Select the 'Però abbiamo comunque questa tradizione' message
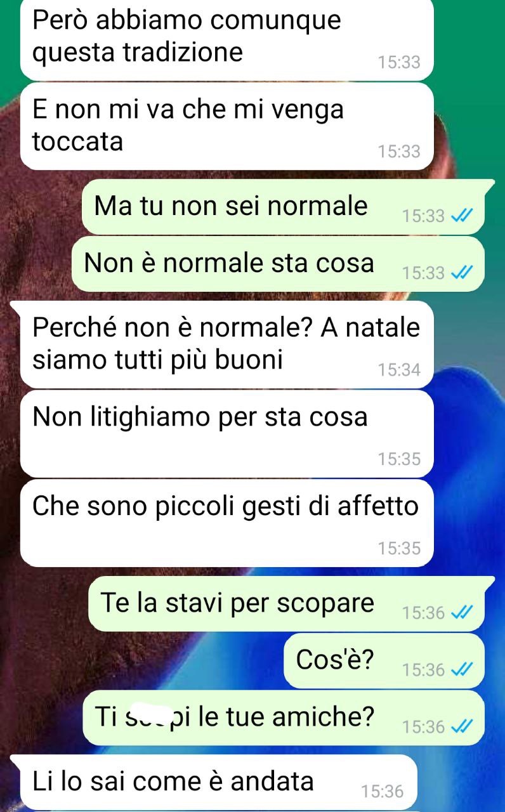 [226, 39]
